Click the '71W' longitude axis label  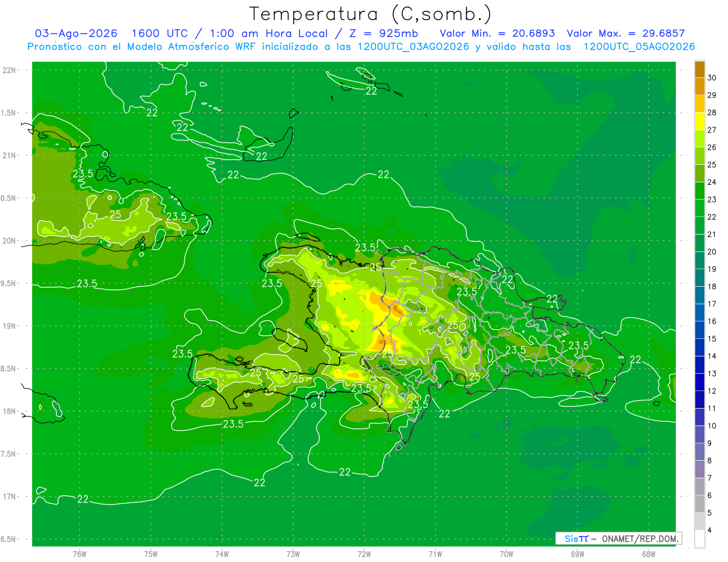435,554
